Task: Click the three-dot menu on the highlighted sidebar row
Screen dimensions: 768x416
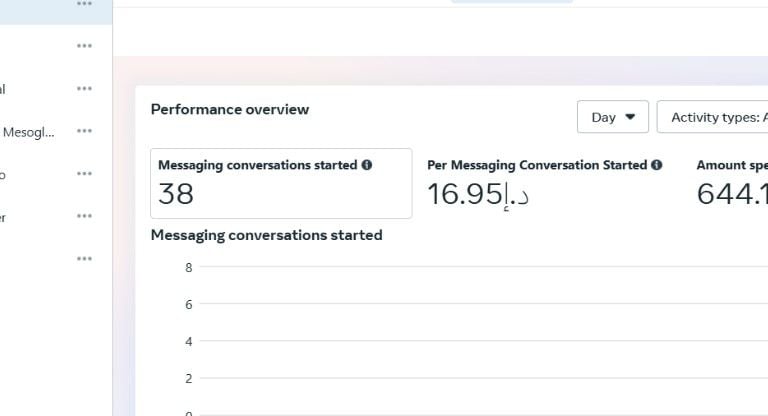Action: tap(84, 4)
